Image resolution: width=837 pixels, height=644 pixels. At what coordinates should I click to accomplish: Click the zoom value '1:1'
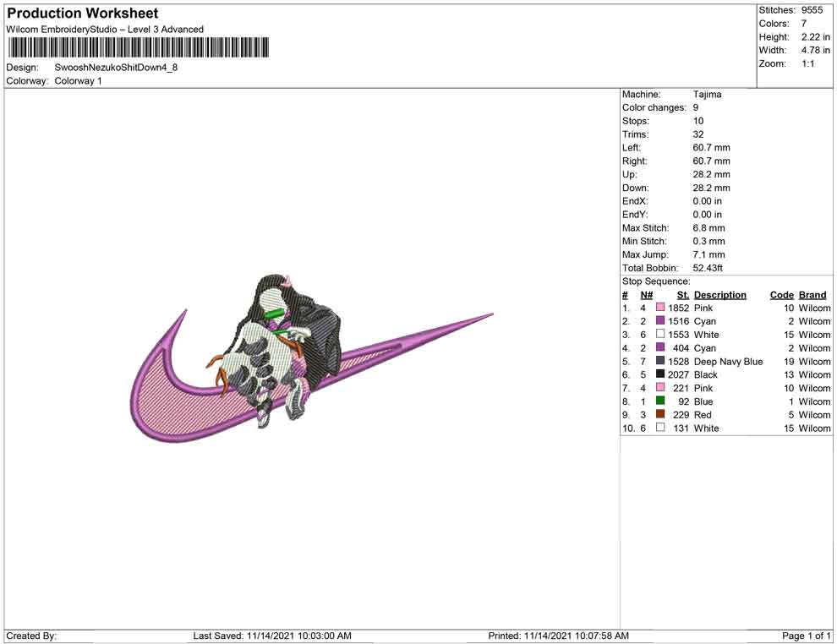pos(807,63)
